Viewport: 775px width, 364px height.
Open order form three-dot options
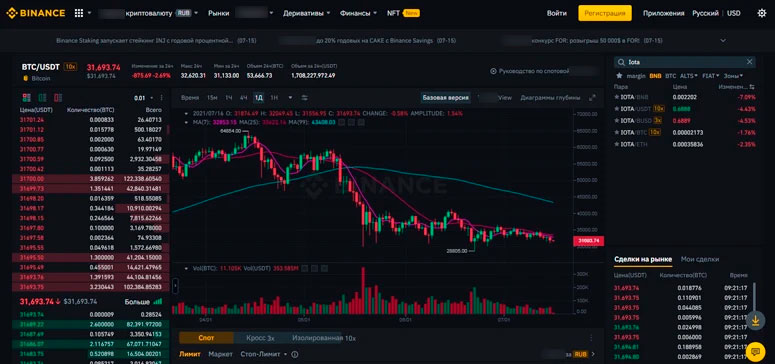591,338
